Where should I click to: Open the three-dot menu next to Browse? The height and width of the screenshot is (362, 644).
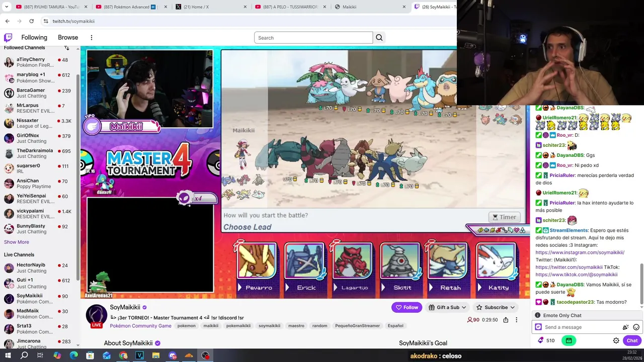(x=92, y=38)
